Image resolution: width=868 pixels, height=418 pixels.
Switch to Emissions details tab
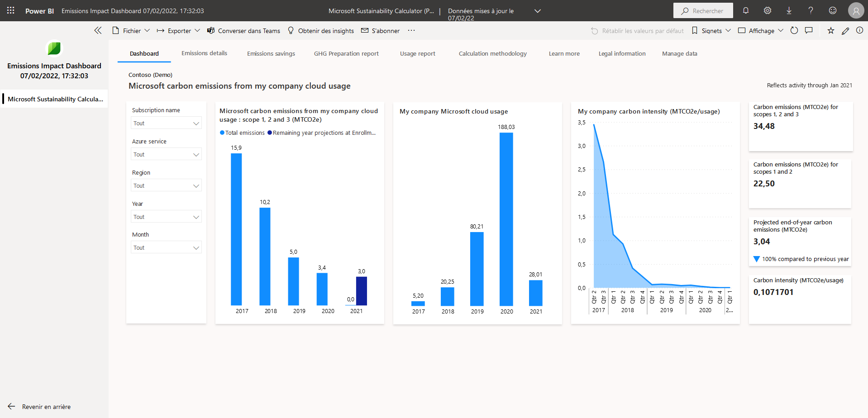205,53
